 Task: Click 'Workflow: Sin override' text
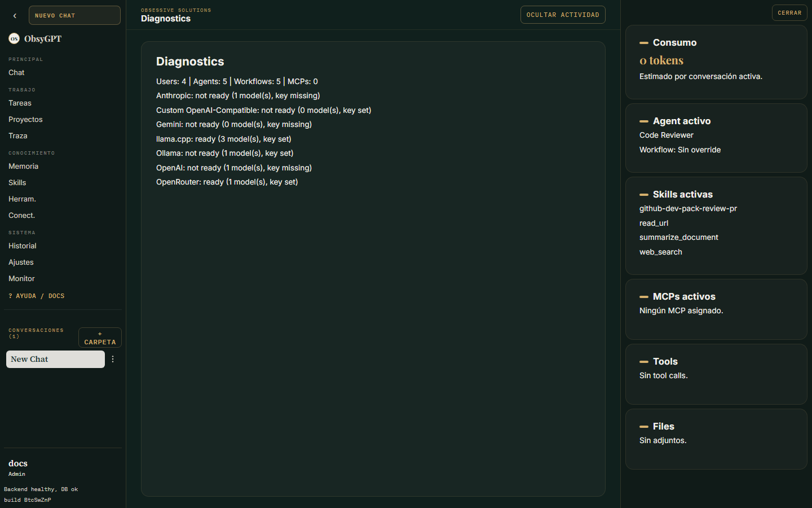[680, 150]
